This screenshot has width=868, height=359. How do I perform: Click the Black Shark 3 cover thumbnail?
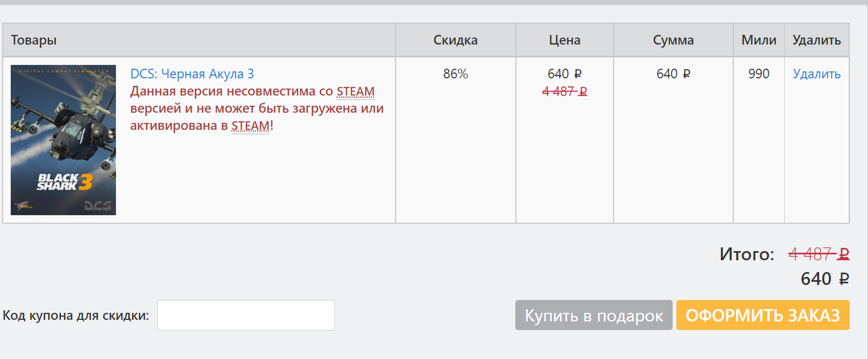(x=63, y=140)
